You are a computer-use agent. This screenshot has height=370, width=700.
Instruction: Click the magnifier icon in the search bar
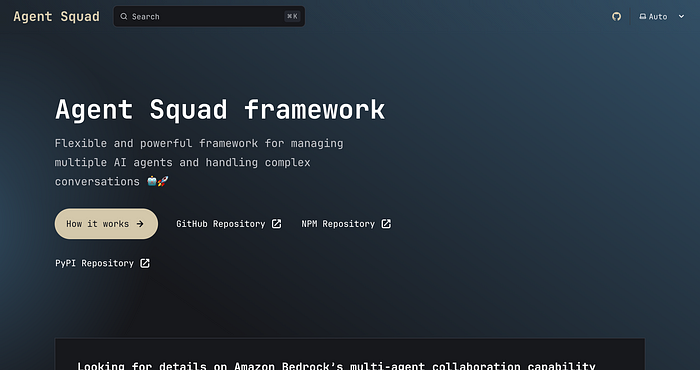[x=124, y=17]
